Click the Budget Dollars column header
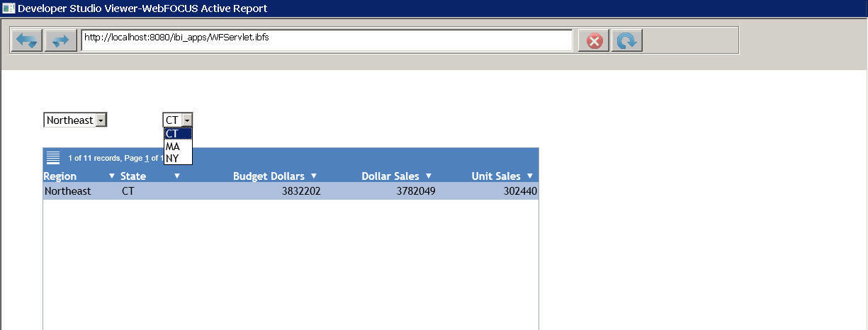 269,176
